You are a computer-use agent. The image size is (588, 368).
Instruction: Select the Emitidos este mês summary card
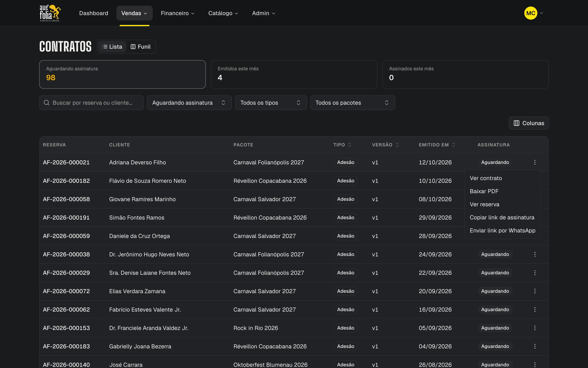click(294, 74)
